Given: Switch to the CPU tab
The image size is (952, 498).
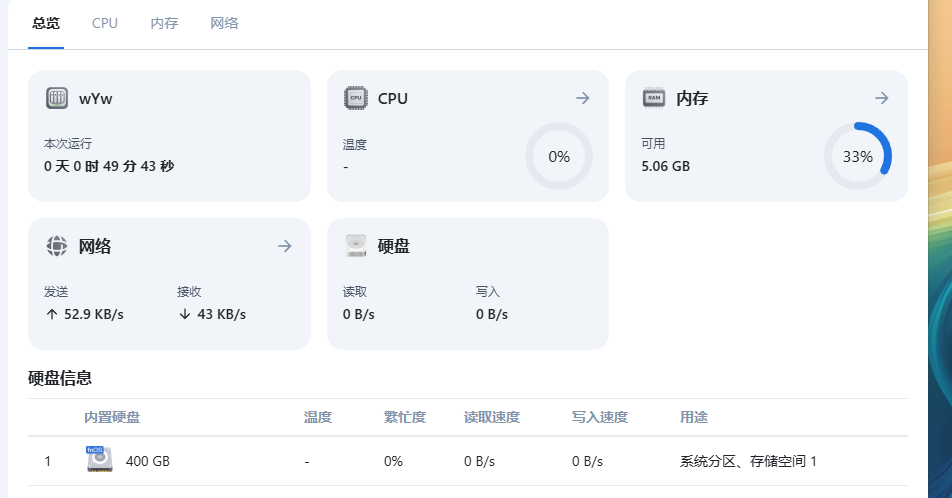Looking at the screenshot, I should click(104, 23).
